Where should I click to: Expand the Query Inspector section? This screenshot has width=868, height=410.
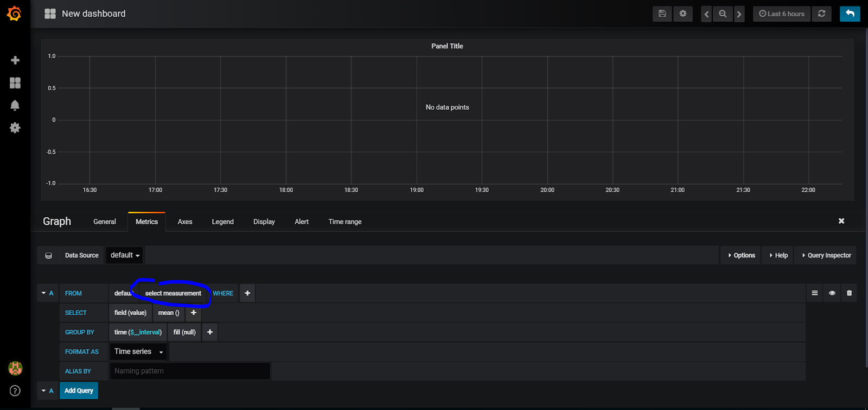826,255
